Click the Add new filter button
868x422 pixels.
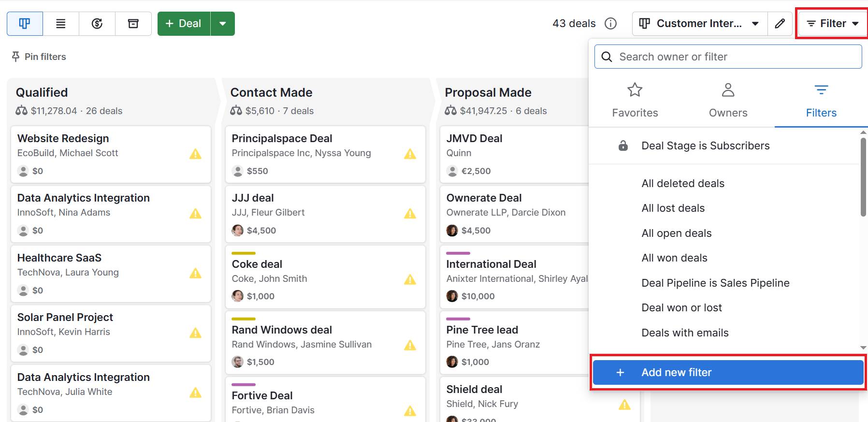(x=728, y=372)
